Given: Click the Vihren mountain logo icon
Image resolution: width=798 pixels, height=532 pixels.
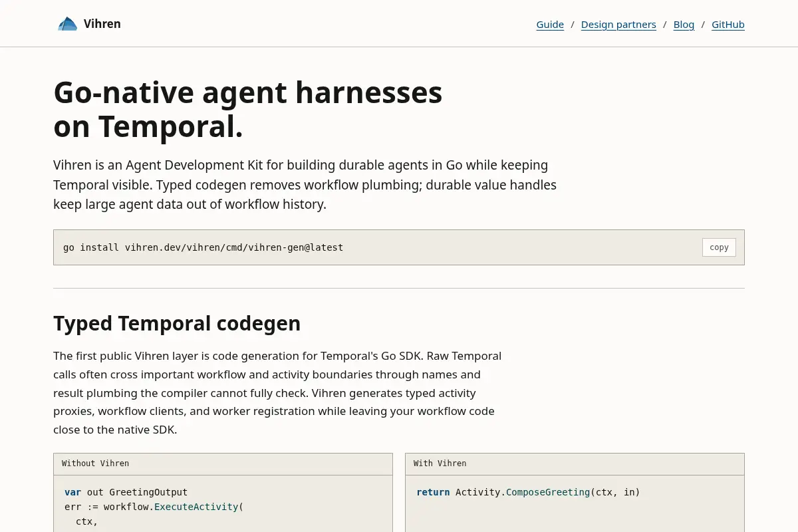Looking at the screenshot, I should click(67, 24).
